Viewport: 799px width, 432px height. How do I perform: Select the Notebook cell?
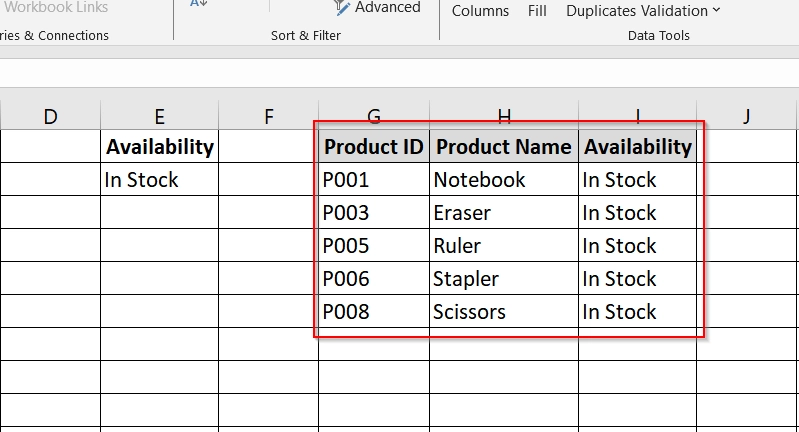tap(504, 179)
